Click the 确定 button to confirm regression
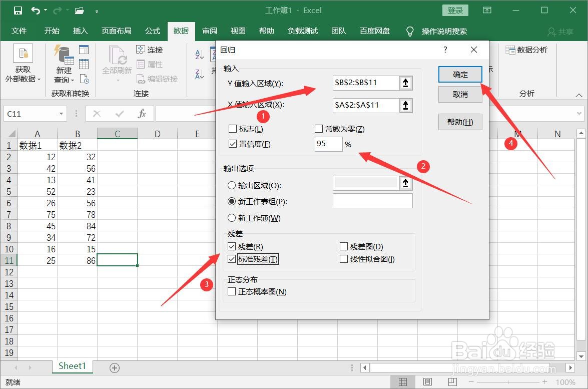Viewport: 588px width, 389px height. click(459, 74)
